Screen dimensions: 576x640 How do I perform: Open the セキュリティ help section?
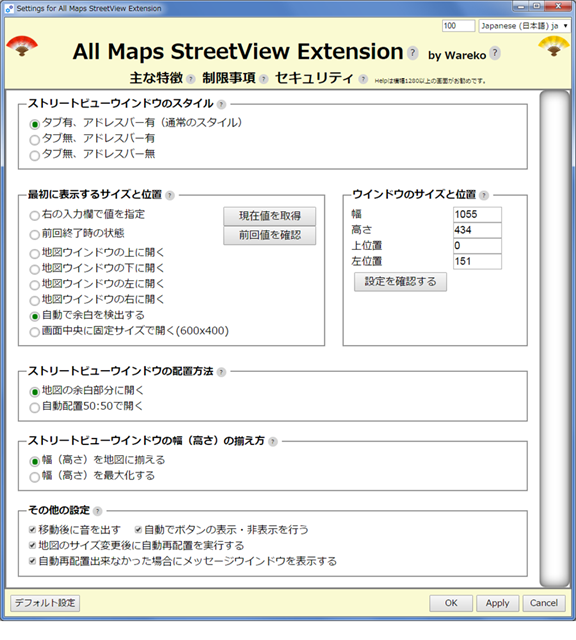[314, 78]
